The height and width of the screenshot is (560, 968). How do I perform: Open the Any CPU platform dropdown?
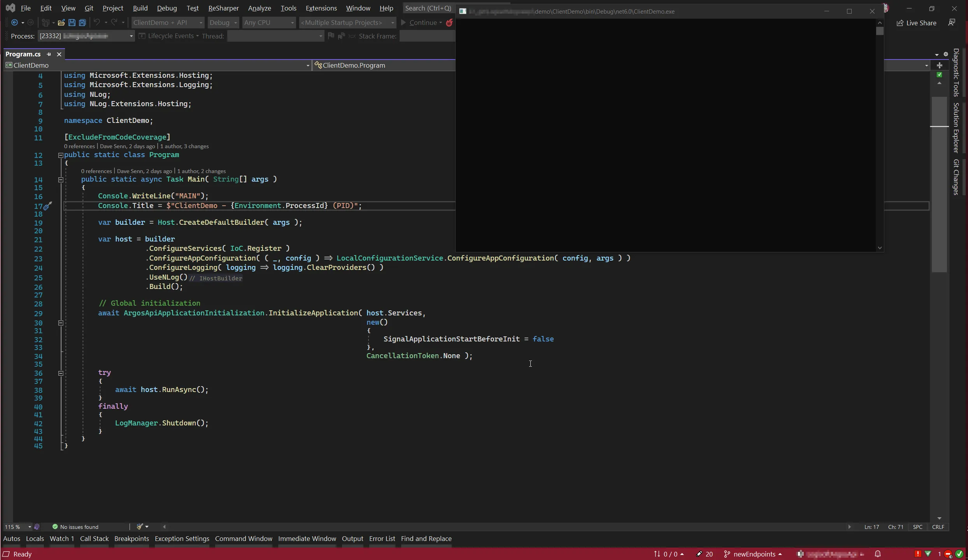coord(268,23)
